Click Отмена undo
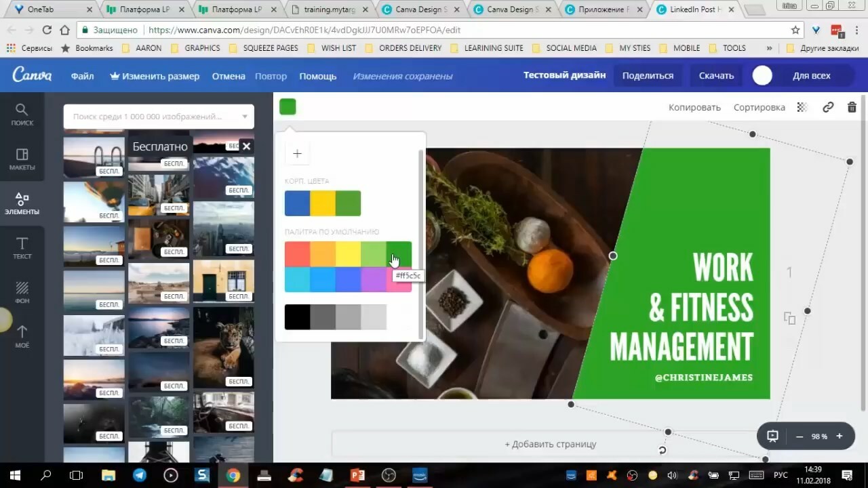Screen dimensions: 868x488 tap(229, 76)
